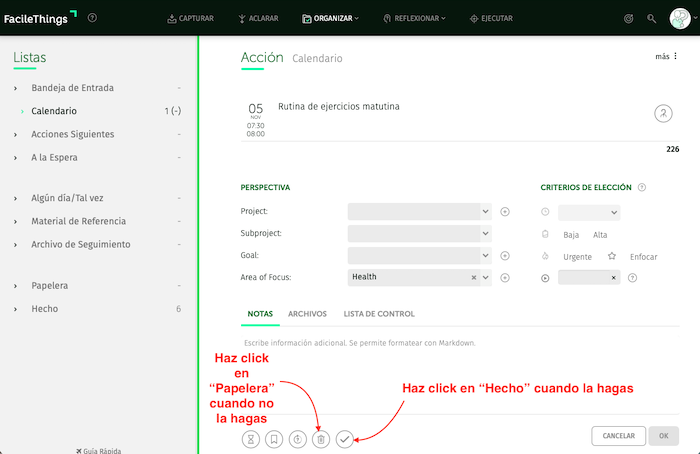700x454 pixels.
Task: Go to the Ejecutar stage
Action: tap(491, 18)
